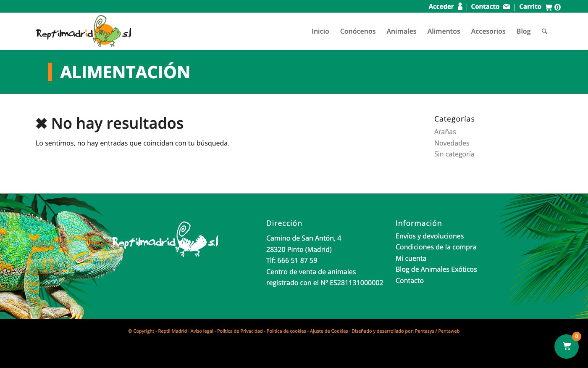
Task: Go to Inicio menu item
Action: (320, 31)
